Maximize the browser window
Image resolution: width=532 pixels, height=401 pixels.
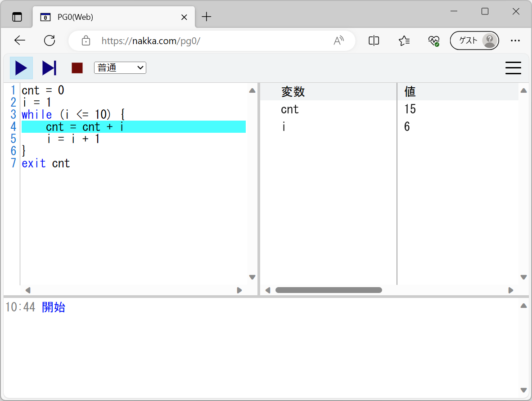(x=485, y=11)
